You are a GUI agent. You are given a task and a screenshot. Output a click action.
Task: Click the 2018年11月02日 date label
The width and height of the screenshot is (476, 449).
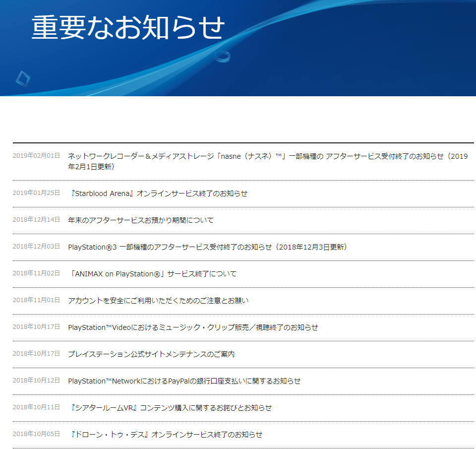36,273
